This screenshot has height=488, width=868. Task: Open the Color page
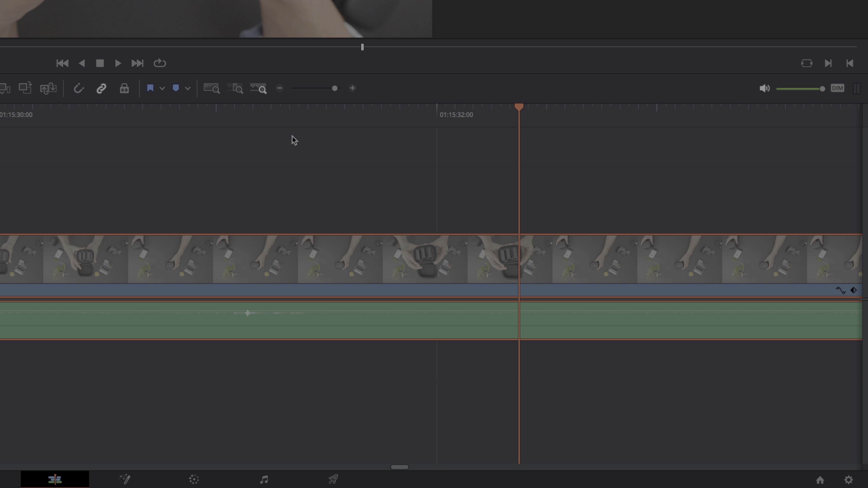[194, 479]
